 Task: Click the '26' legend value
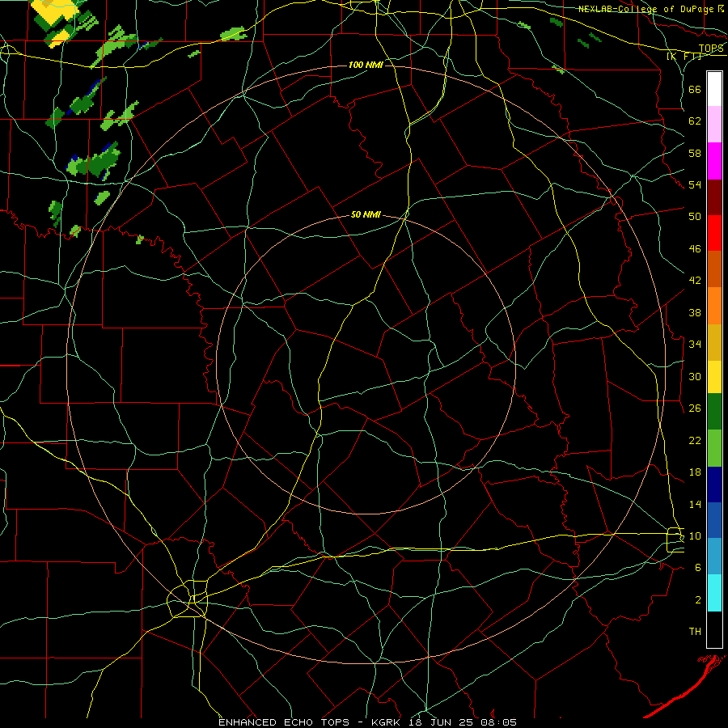(695, 408)
